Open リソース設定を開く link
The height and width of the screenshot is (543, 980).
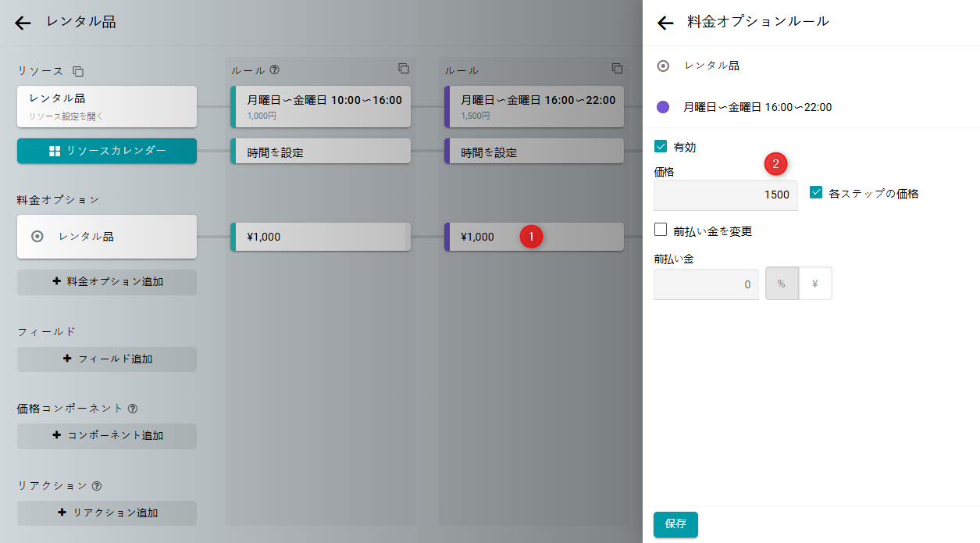[66, 116]
